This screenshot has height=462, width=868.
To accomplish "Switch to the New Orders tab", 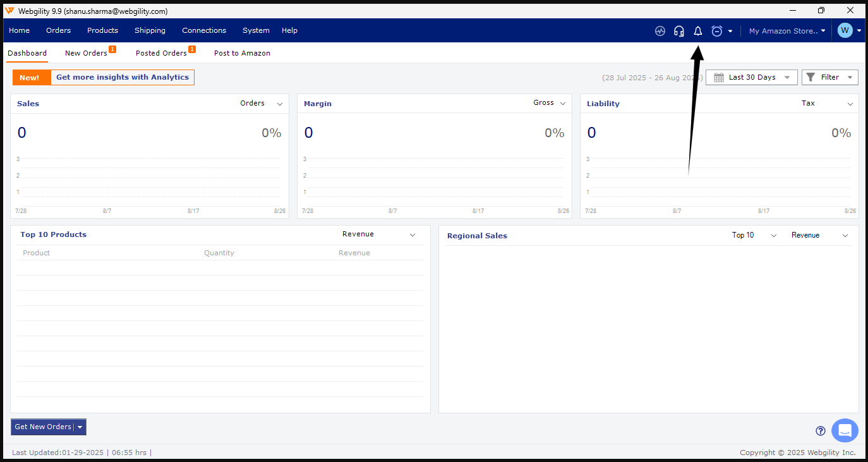I will click(87, 54).
